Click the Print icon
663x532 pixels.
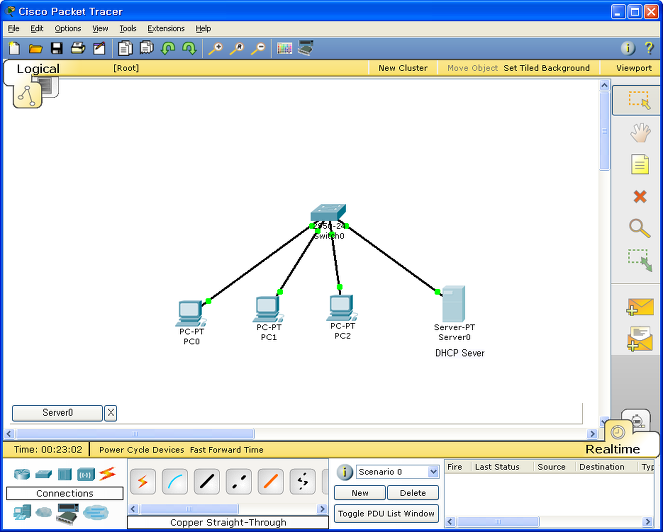(x=78, y=48)
